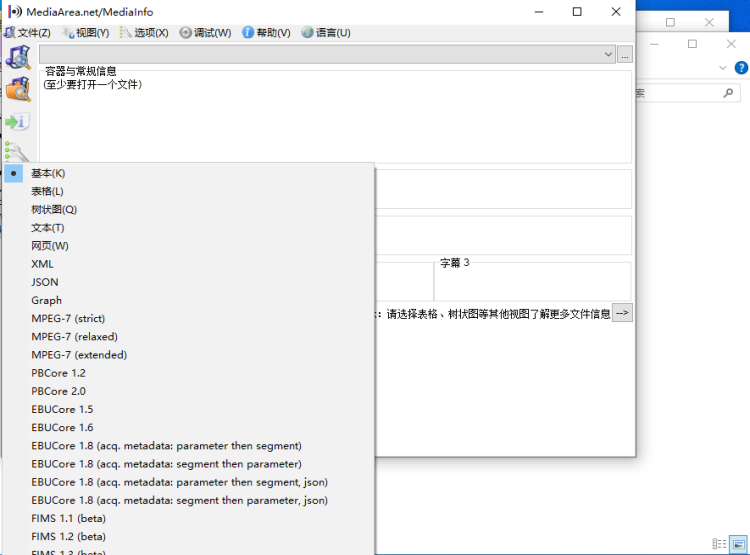
Task: Choose EBUCore 1.8 parameter then segment
Action: 188,446
